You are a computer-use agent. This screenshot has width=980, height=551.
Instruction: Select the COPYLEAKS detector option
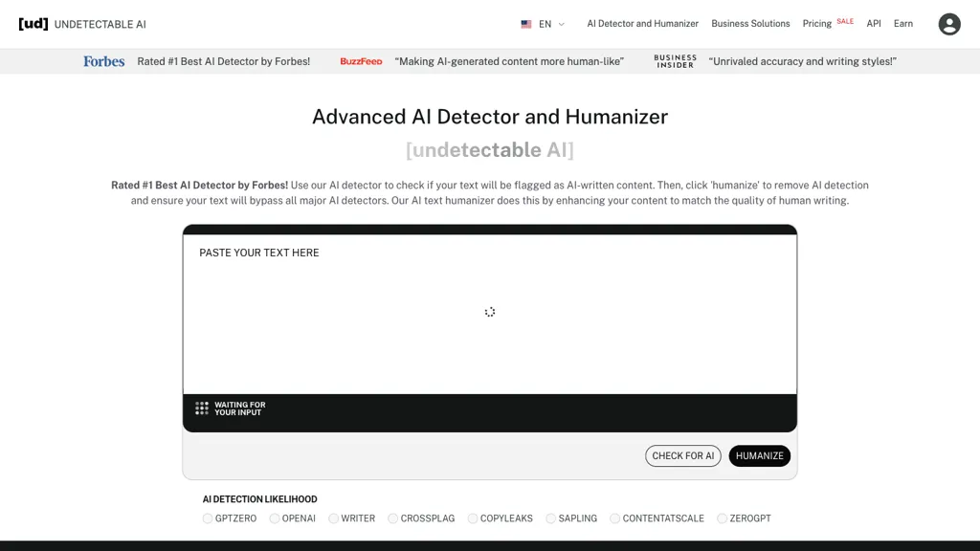pyautogui.click(x=472, y=518)
